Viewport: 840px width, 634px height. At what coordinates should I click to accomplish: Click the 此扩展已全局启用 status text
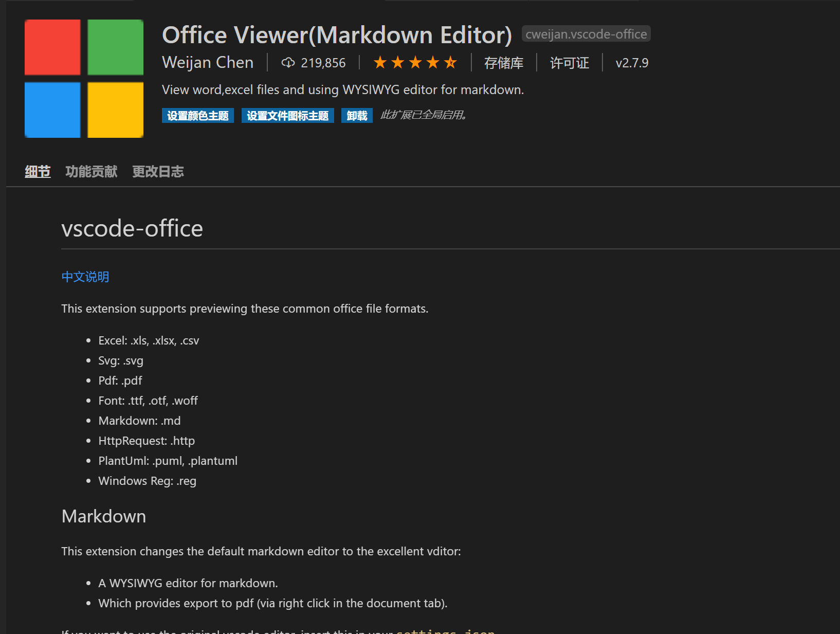tap(424, 115)
